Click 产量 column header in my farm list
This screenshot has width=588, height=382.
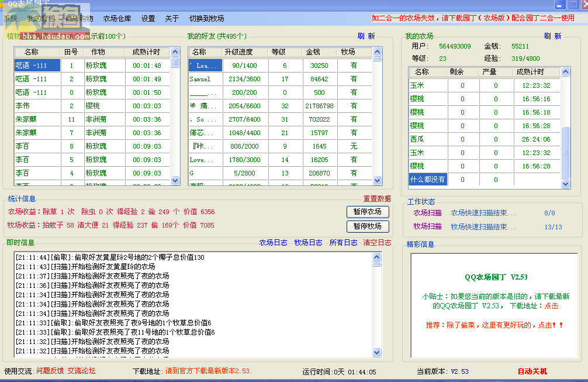pos(496,72)
